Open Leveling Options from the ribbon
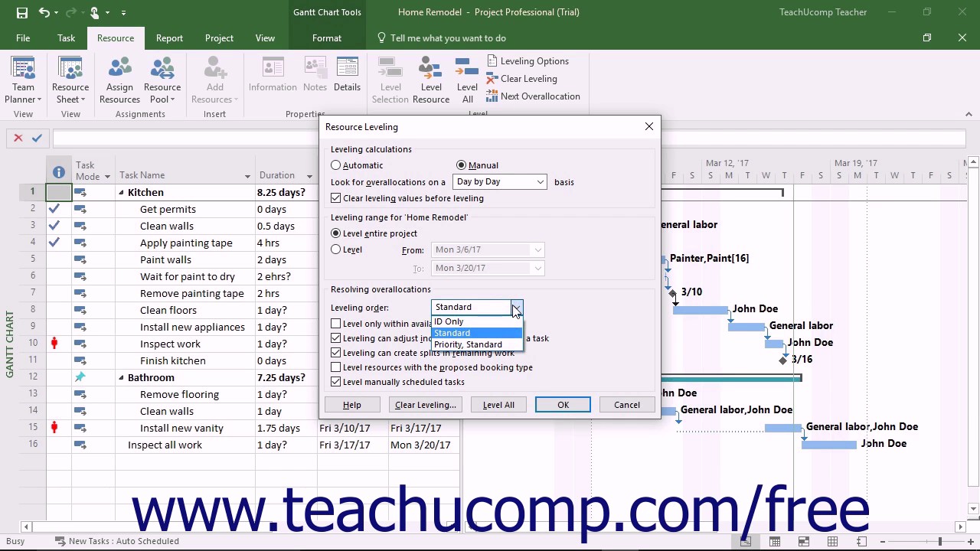 (x=528, y=61)
